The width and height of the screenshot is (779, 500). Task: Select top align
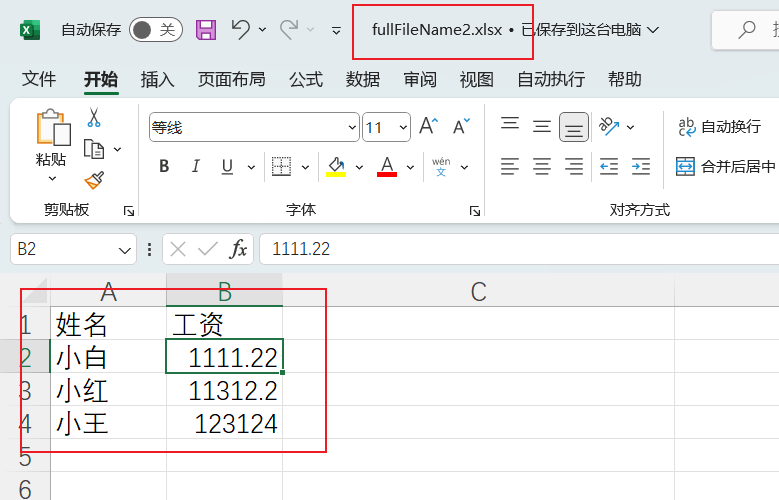(x=510, y=123)
